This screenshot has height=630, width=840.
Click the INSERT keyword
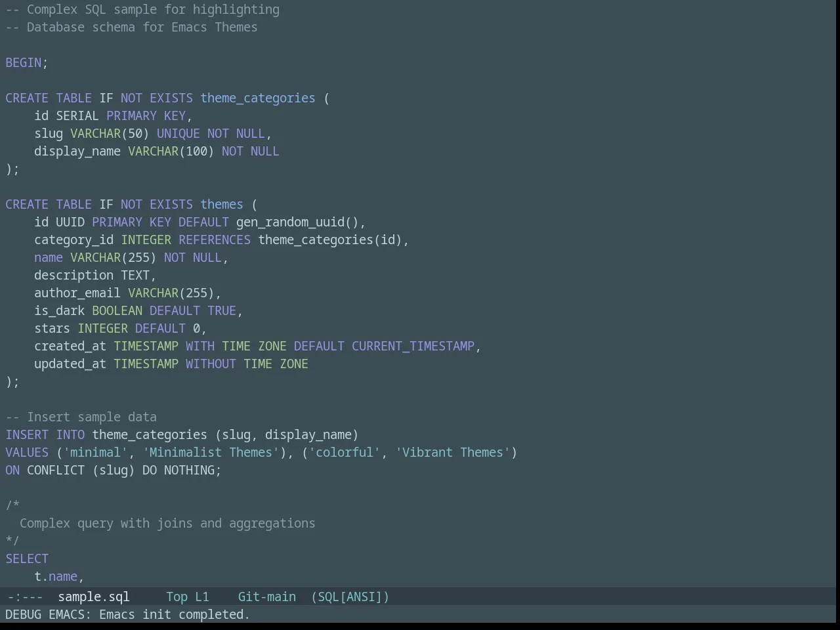click(27, 434)
